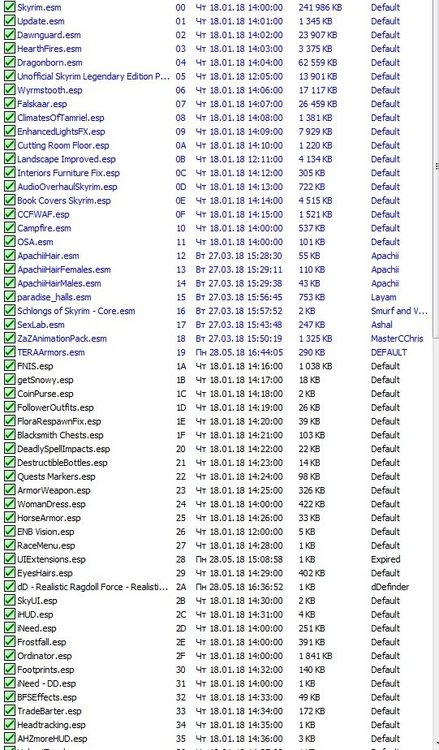
Task: Select FollowerOutfits.esp
Action: click(55, 408)
